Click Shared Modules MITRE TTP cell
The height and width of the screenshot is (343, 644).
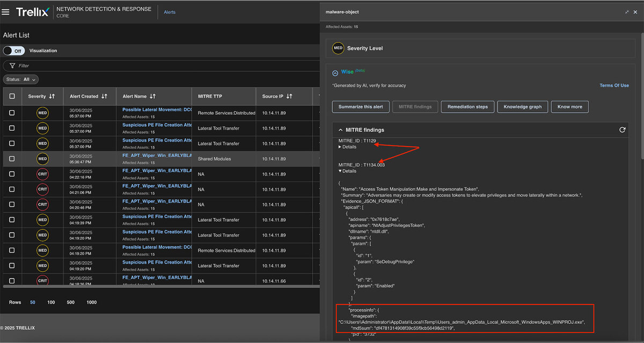[214, 159]
